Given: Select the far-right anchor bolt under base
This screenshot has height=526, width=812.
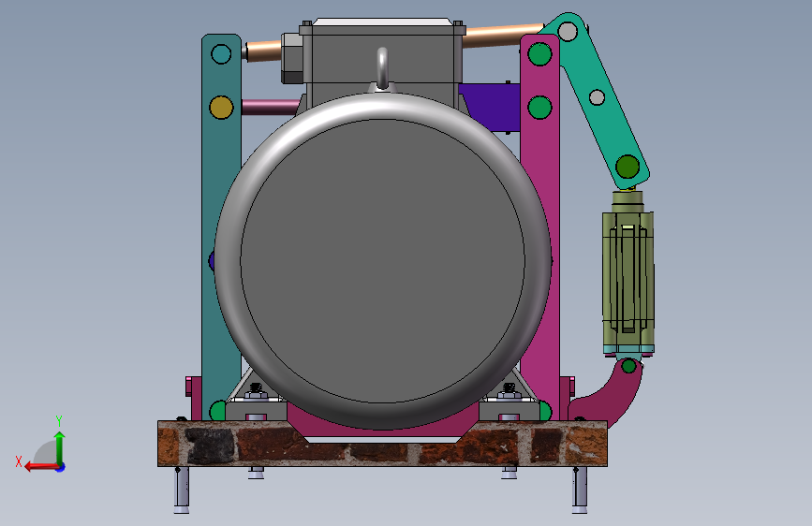Looking at the screenshot, I should (x=580, y=489).
